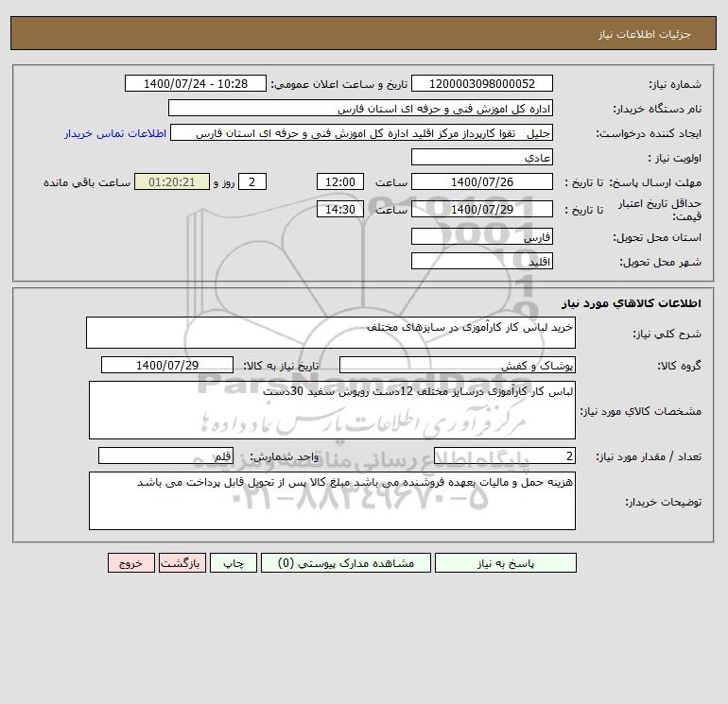
Task: Click the شرح کلی نیاز label
Action: pyautogui.click(x=667, y=334)
